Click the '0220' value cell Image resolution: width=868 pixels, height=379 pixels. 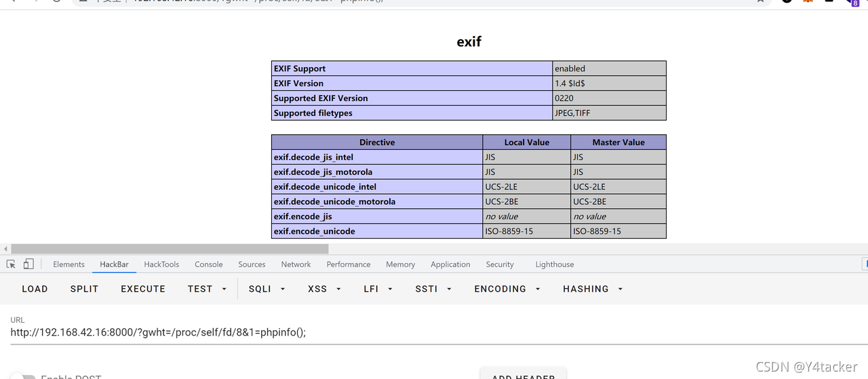609,98
